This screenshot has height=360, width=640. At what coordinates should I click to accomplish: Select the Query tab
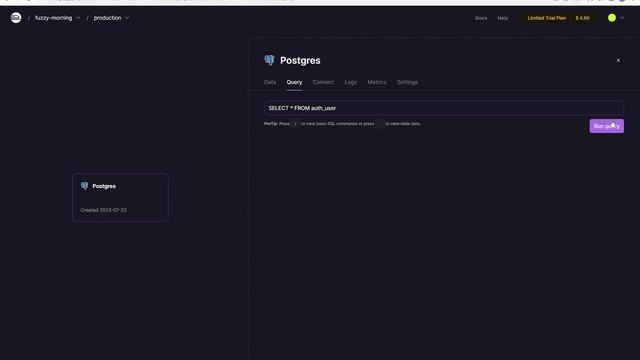294,82
